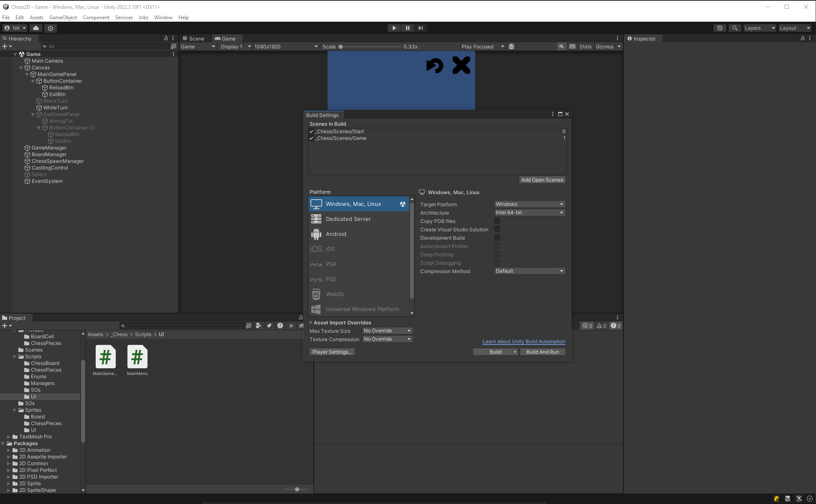Click Project search by label icon
Screen dimensions: 816x504
click(x=269, y=326)
